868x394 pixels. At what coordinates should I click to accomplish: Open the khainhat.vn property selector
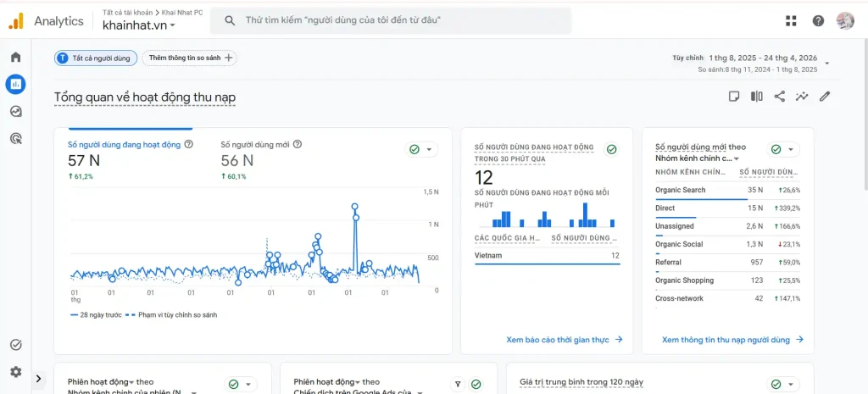click(139, 25)
